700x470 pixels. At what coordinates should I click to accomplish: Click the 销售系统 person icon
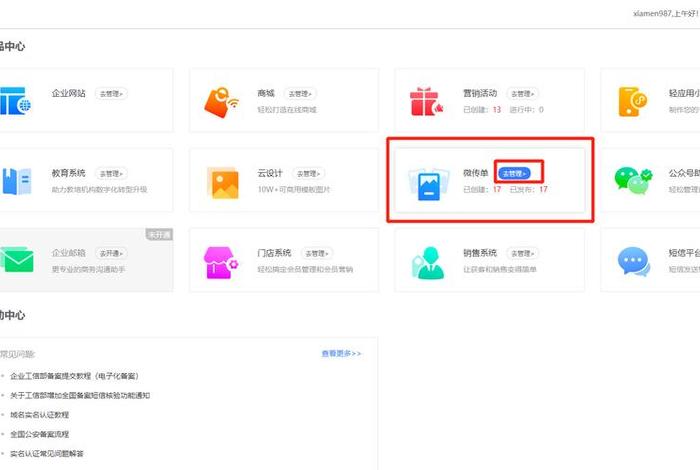tap(428, 262)
